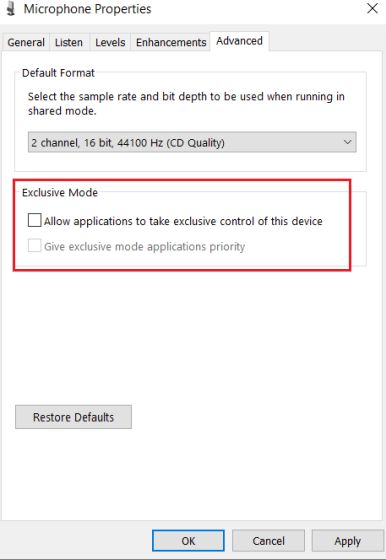Click the 'Default Format' group heading

click(58, 73)
